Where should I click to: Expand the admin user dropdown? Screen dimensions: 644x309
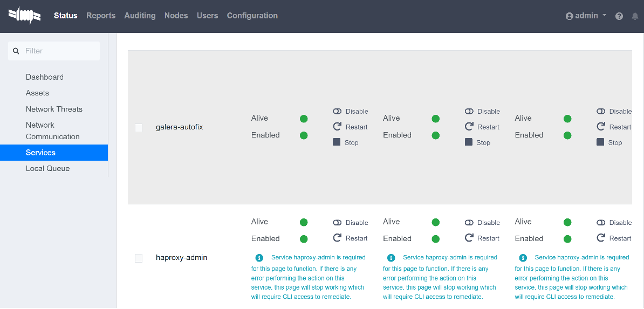pyautogui.click(x=586, y=16)
